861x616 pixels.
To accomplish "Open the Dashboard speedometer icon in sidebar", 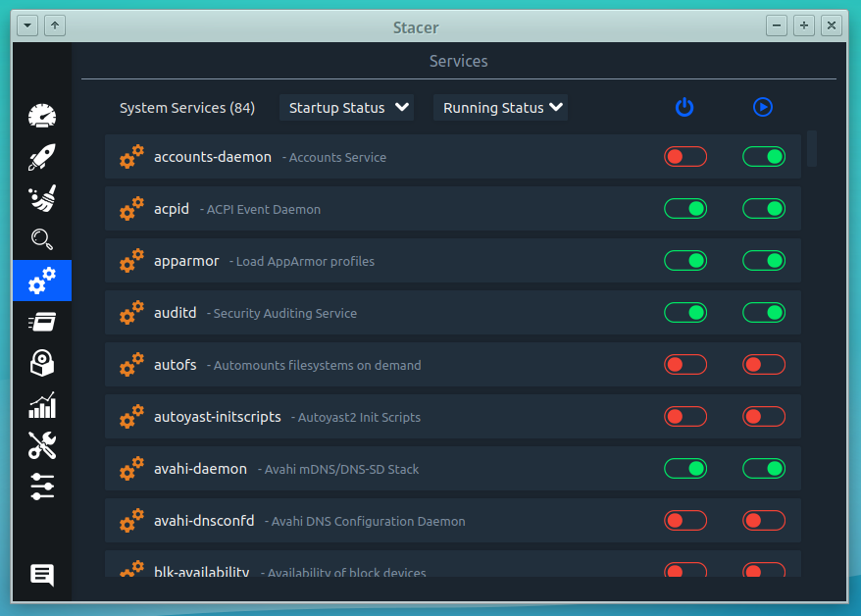I will [x=42, y=116].
